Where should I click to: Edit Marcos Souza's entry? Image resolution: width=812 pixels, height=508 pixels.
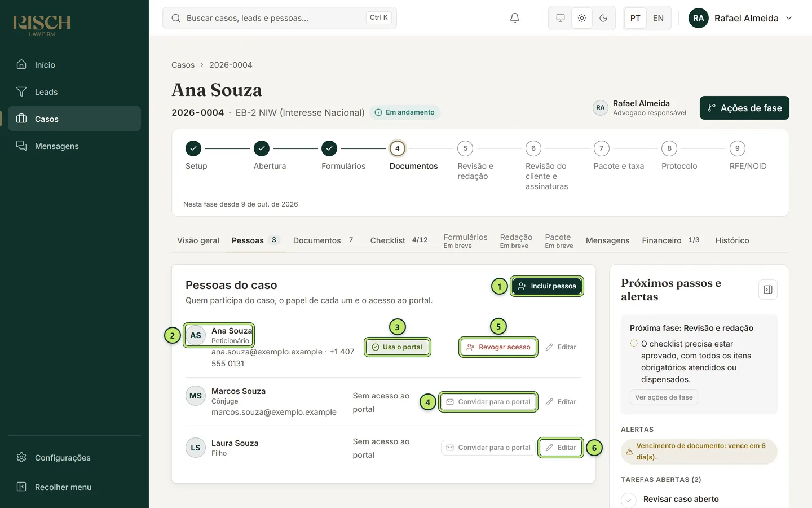(561, 402)
